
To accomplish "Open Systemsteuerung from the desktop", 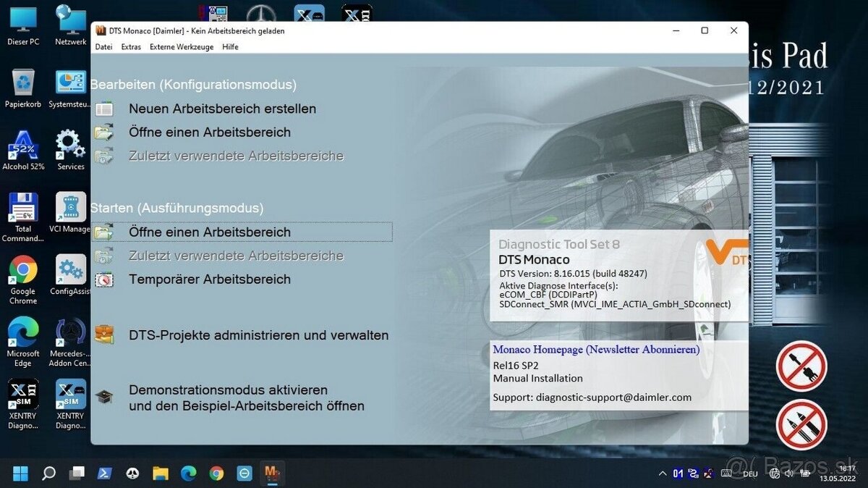I will [69, 83].
